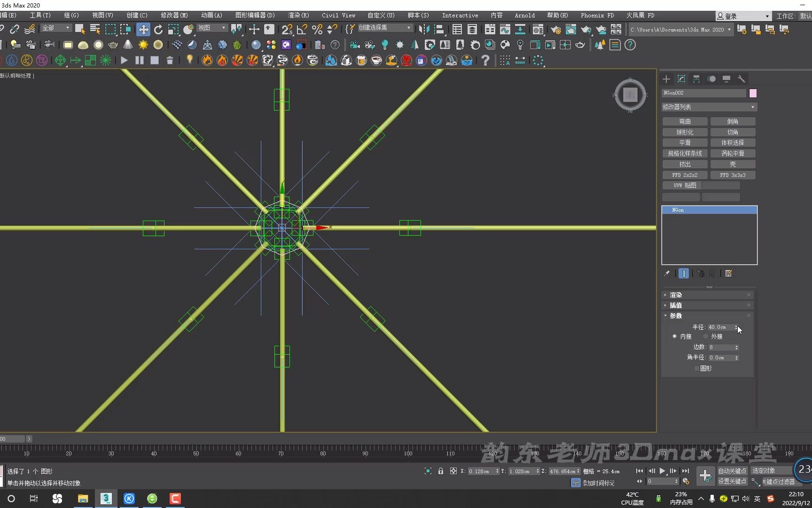Select NGon in the modifier stack
This screenshot has height=508, width=812.
[679, 210]
